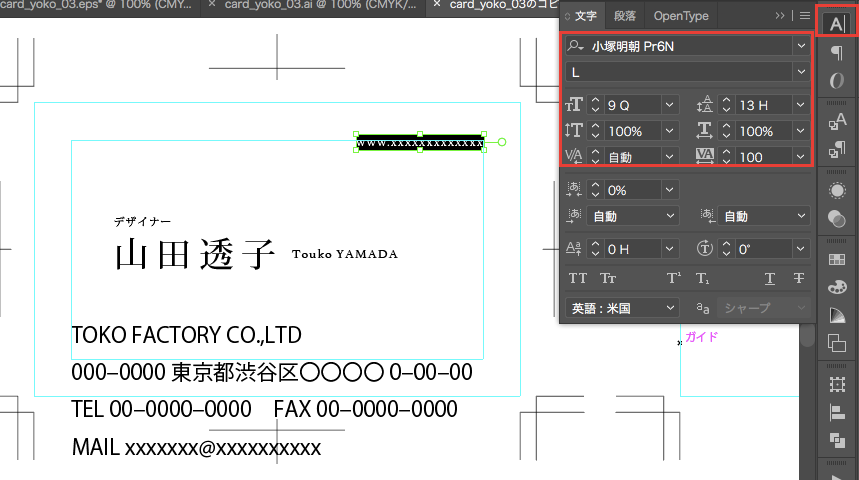
Task: Collapse panel using double-arrow button
Action: pos(781,16)
